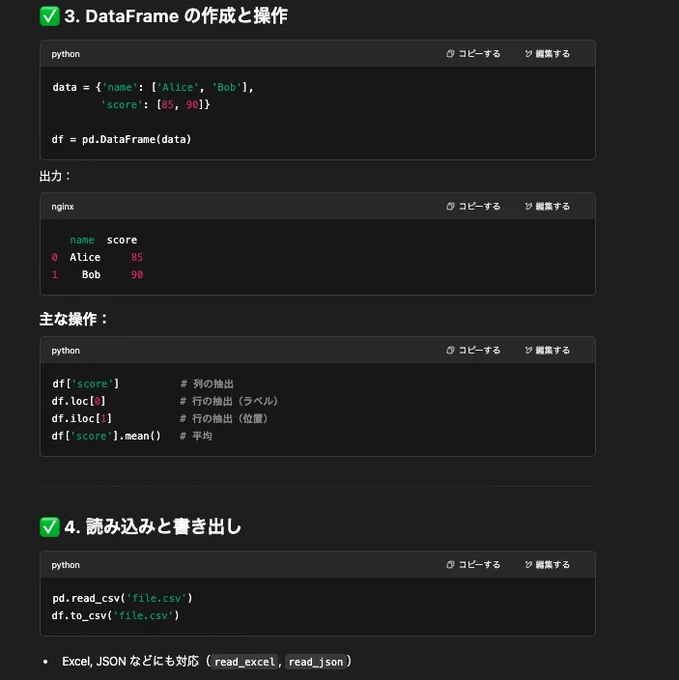Click the value 90 in the output table
The image size is (679, 680).
coord(137,275)
